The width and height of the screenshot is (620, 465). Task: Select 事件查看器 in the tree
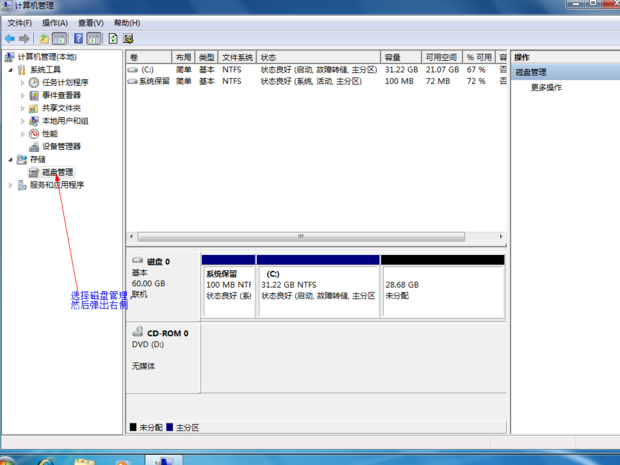click(x=62, y=95)
